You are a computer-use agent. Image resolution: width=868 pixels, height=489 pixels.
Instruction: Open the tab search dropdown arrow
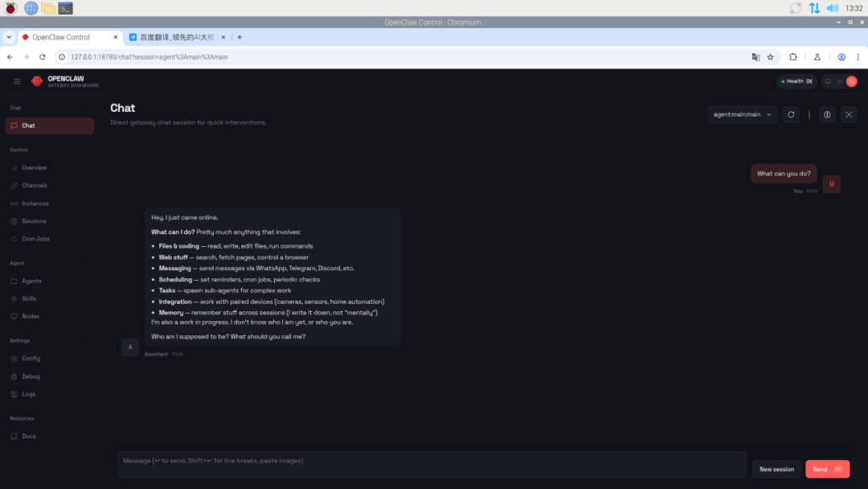click(x=9, y=37)
